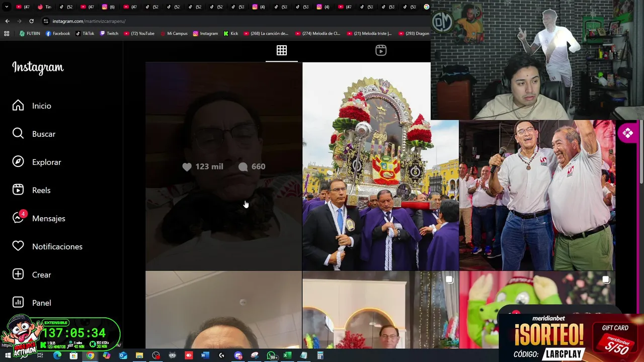Open the (72) YouTube bookmark
The height and width of the screenshot is (362, 644).
(x=139, y=34)
